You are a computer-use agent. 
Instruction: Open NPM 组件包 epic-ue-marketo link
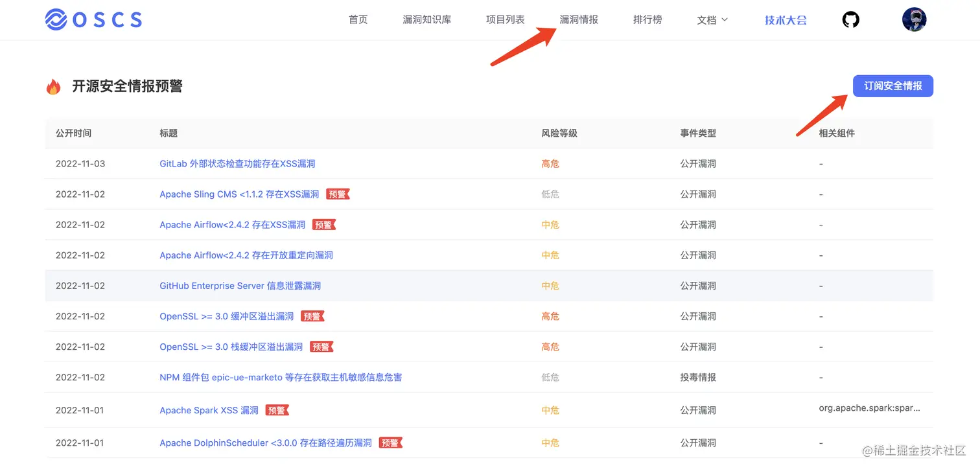click(x=281, y=377)
